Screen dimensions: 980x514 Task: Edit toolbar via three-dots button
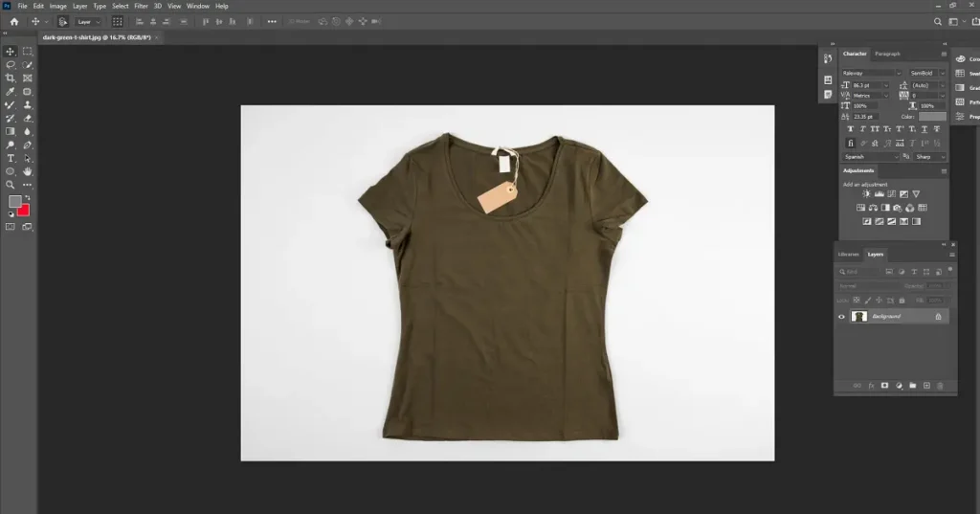pyautogui.click(x=28, y=185)
